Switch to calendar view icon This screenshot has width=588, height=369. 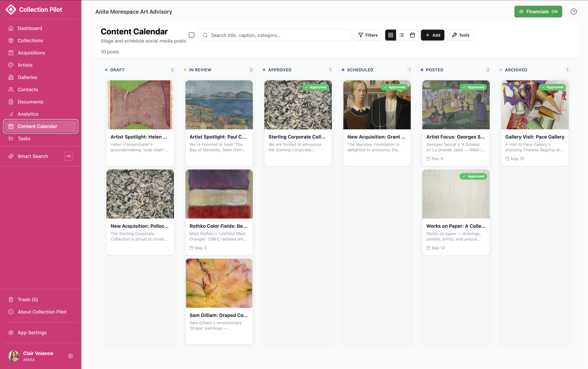point(412,35)
